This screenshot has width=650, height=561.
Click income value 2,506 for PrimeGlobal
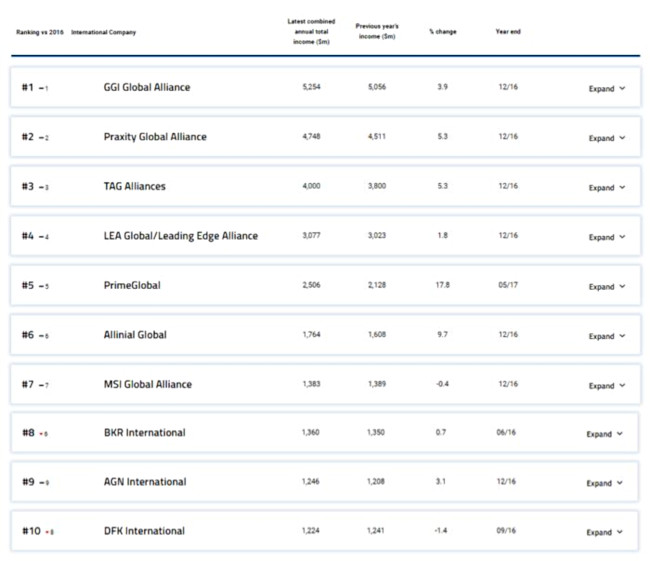tap(311, 285)
